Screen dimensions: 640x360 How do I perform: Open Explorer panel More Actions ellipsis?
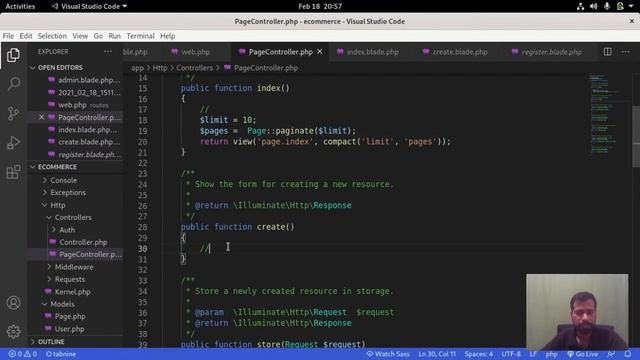tap(108, 51)
